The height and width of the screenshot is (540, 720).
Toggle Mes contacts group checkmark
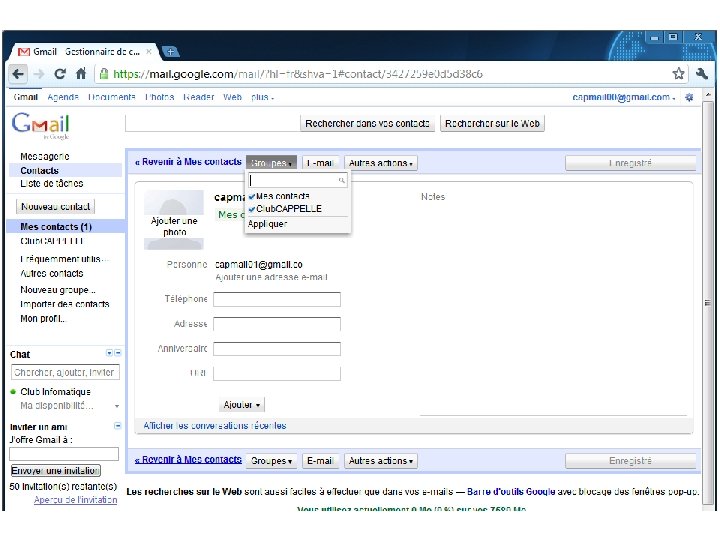252,196
